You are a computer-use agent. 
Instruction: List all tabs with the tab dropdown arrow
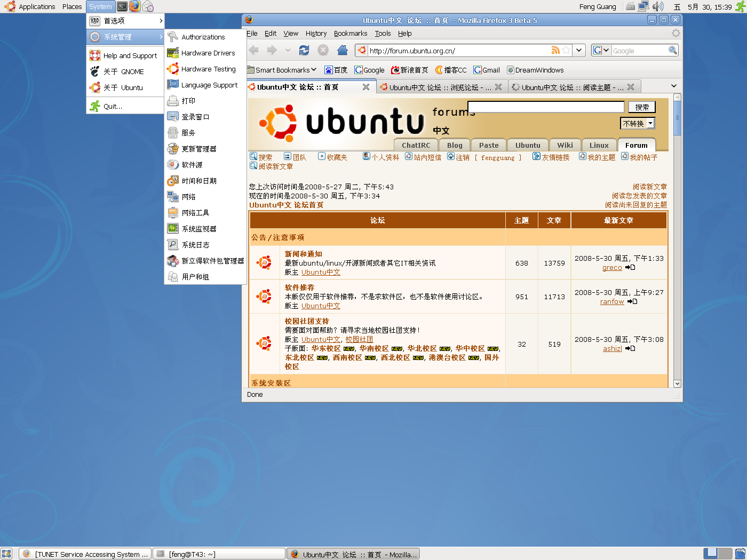[x=674, y=86]
